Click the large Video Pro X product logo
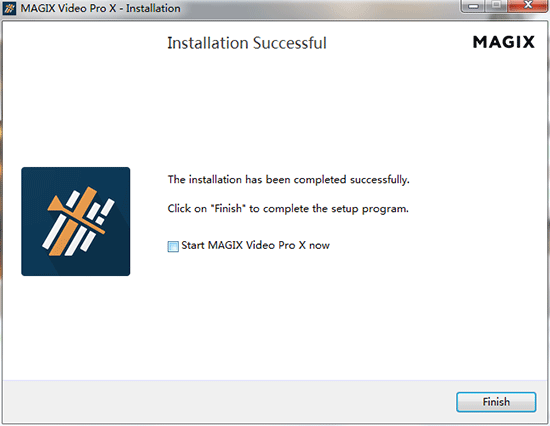This screenshot has width=550, height=426. point(76,221)
